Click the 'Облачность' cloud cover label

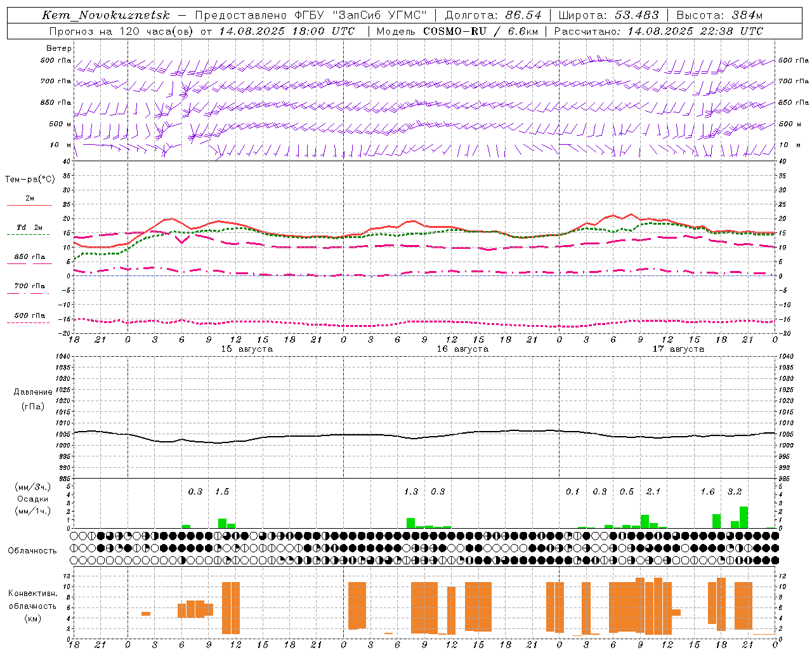coord(32,550)
